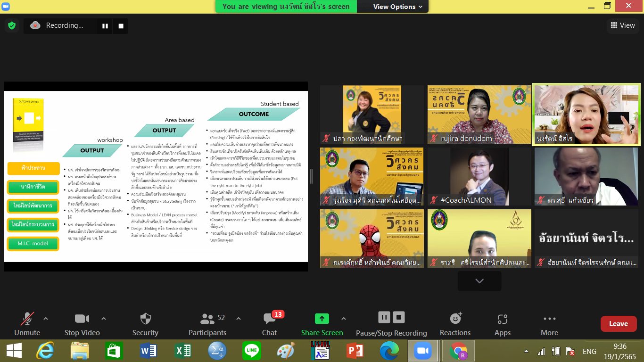Click the Recording cloud icon
Screen dimensions: 644x362
35,25
